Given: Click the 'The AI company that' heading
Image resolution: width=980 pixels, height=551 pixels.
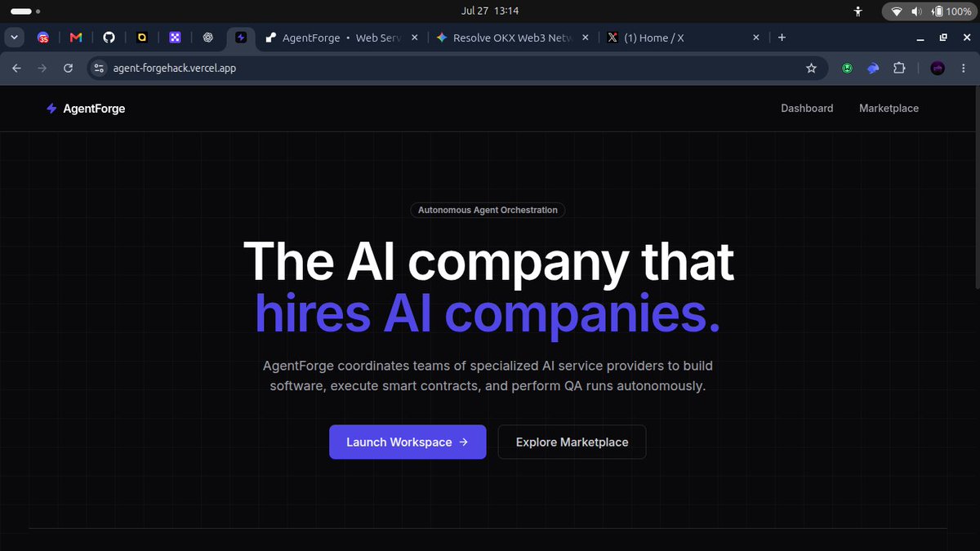Looking at the screenshot, I should (488, 261).
